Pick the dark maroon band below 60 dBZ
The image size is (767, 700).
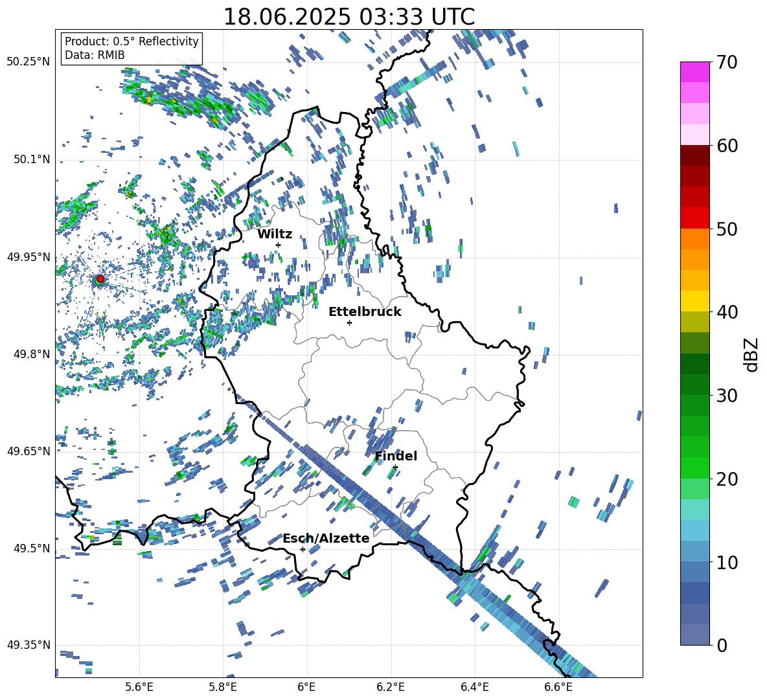click(x=694, y=155)
